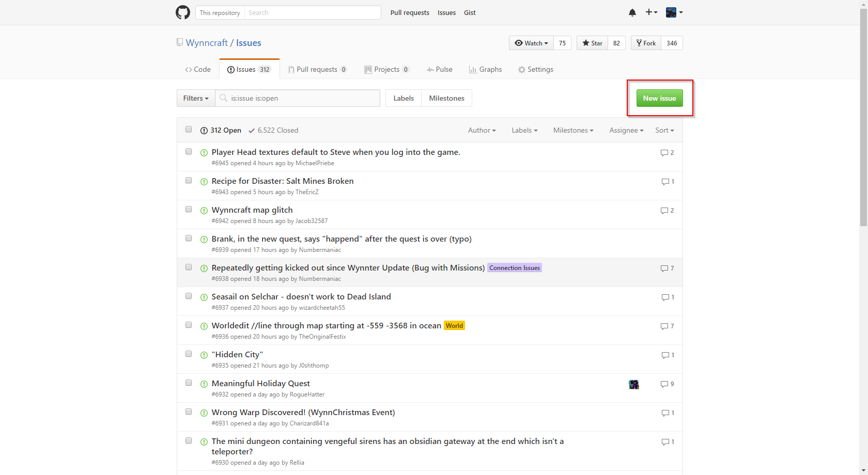Screen dimensions: 868x475
Task: Open comments for 'Hidden City' issue
Action: pyautogui.click(x=668, y=355)
